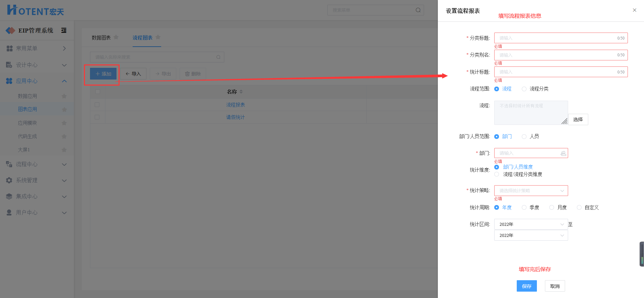Tick the checkbox for 流程报表 row
The image size is (644, 298).
[97, 105]
